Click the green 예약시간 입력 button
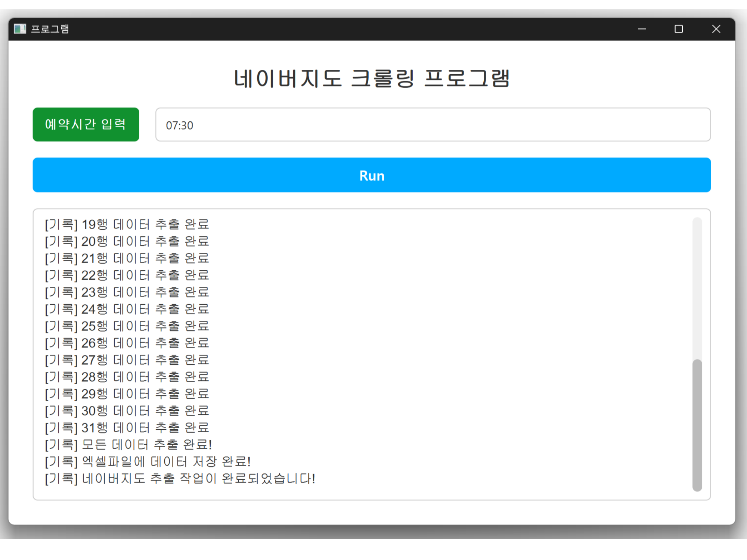 pos(86,124)
